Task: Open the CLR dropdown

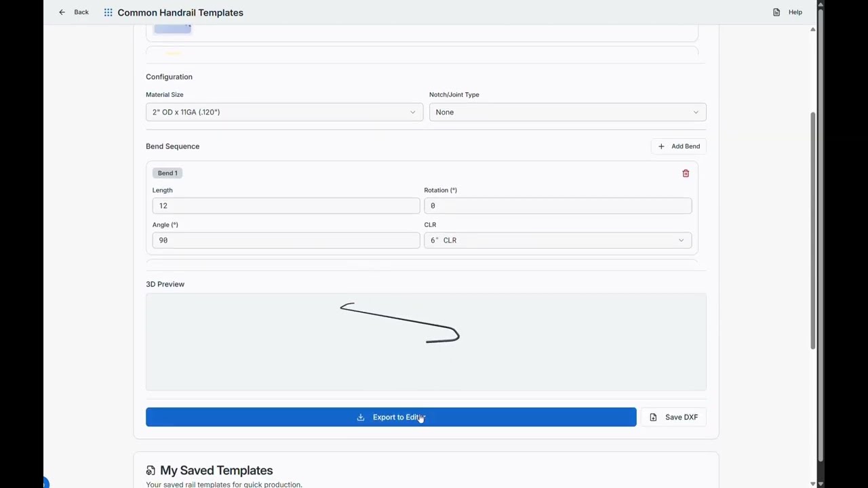Action: click(557, 240)
